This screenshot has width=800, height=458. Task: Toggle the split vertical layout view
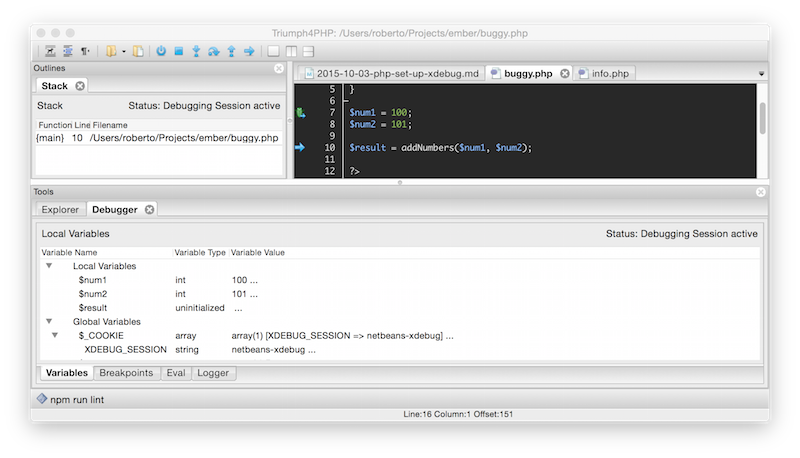pos(291,51)
